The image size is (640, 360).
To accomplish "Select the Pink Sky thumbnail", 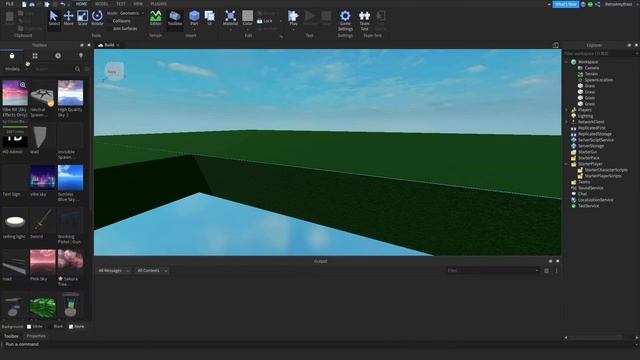I will (42, 262).
